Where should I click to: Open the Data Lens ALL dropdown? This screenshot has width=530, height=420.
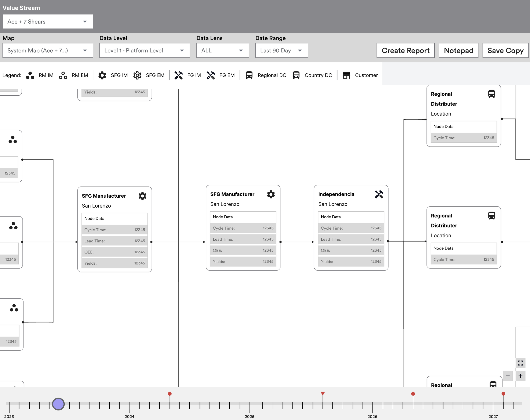coord(222,50)
